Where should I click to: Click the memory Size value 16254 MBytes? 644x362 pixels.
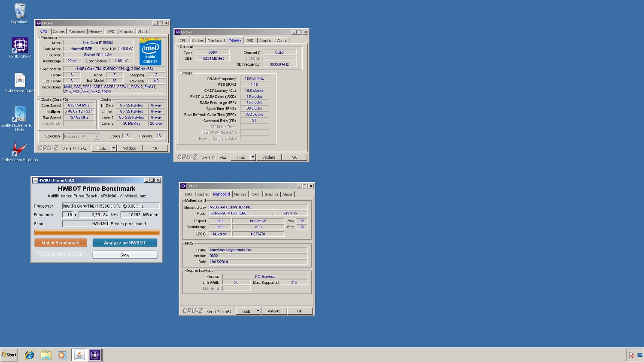pyautogui.click(x=213, y=58)
